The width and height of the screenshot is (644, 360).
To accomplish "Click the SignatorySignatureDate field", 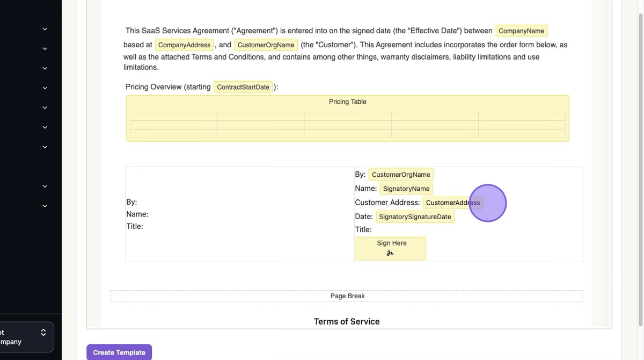I will coord(415,217).
